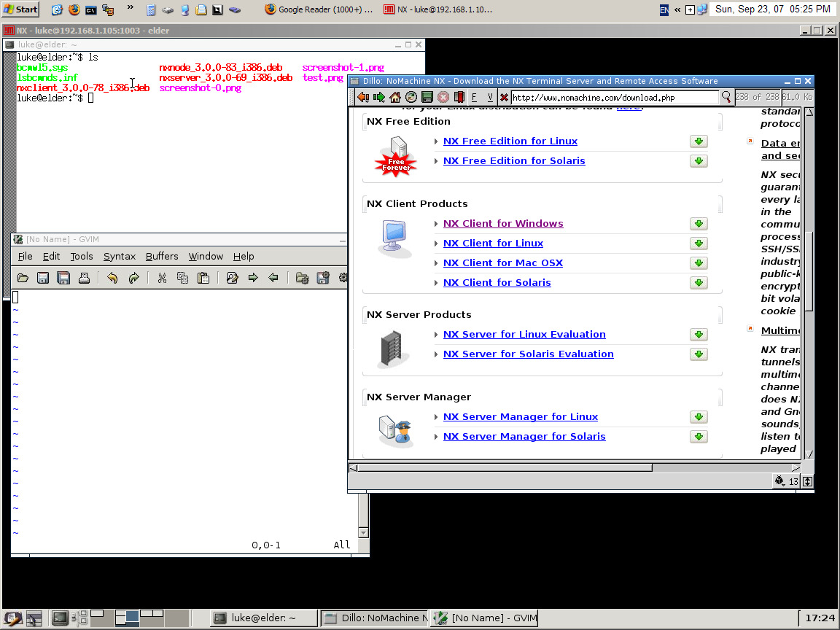Click the undo icon in GVIM toolbar

click(112, 278)
